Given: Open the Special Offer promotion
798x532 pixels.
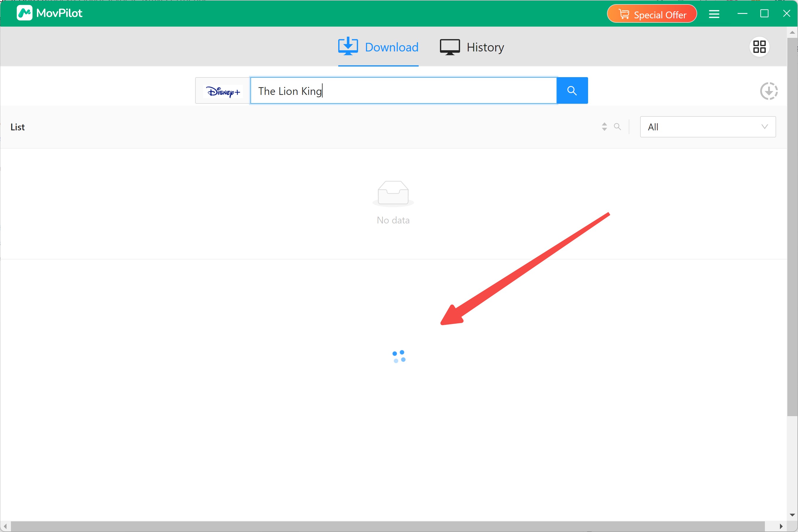Looking at the screenshot, I should 652,14.
